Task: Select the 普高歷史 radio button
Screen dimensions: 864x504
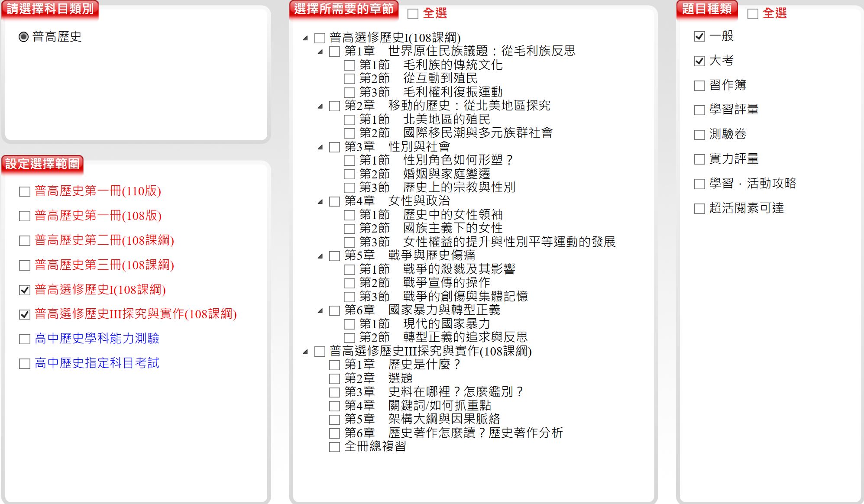Action: tap(24, 37)
